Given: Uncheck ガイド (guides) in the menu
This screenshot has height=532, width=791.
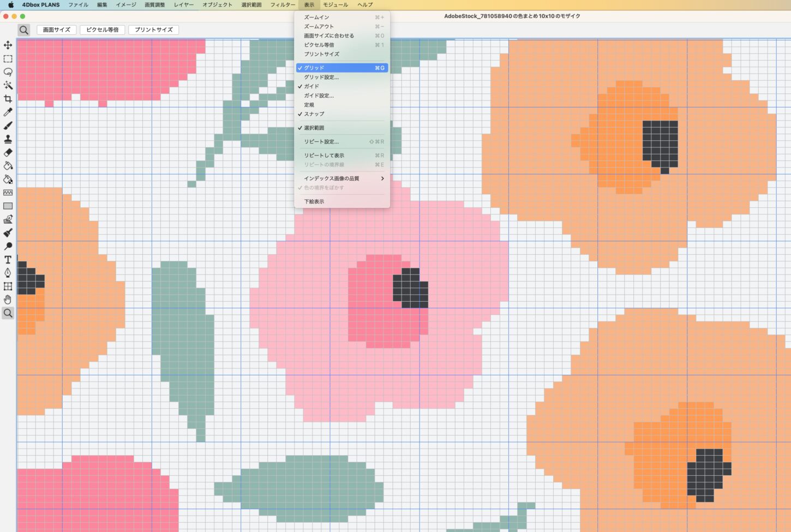Looking at the screenshot, I should coord(312,86).
